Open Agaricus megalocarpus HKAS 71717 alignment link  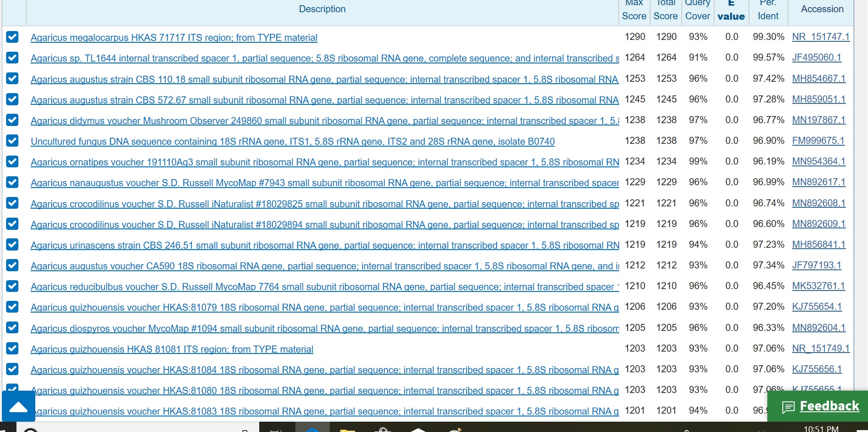[174, 38]
